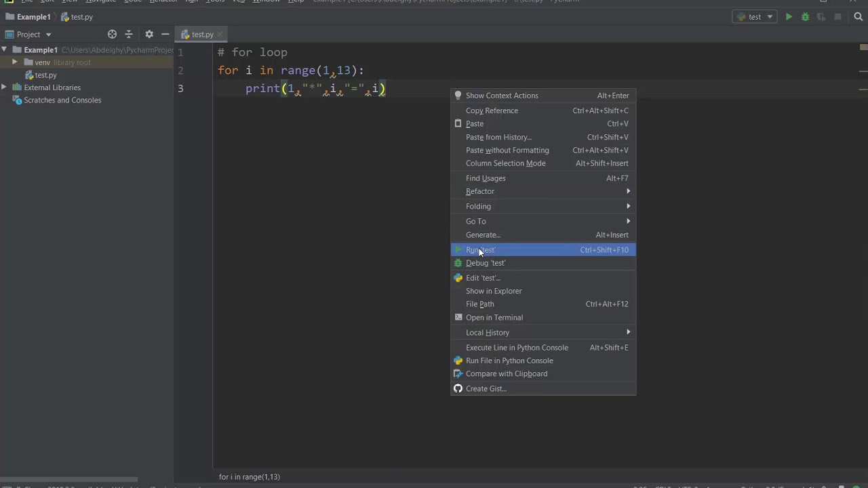868x488 pixels.
Task: Hide the Project panel with minus icon
Action: (x=165, y=34)
